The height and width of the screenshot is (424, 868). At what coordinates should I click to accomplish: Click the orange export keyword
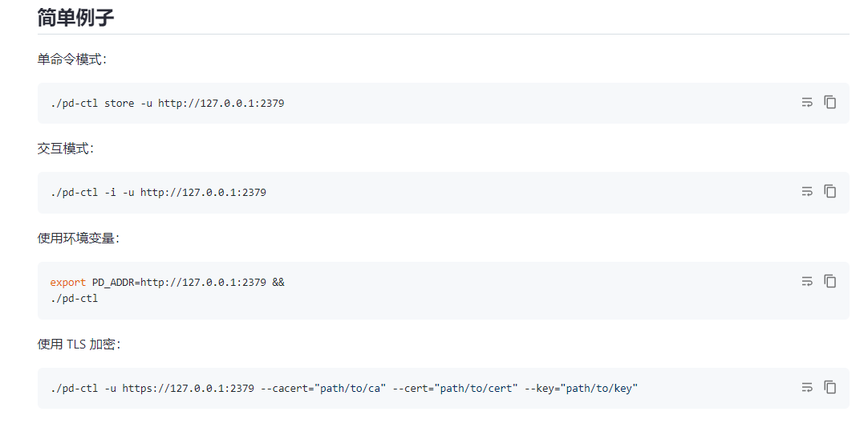pos(68,282)
